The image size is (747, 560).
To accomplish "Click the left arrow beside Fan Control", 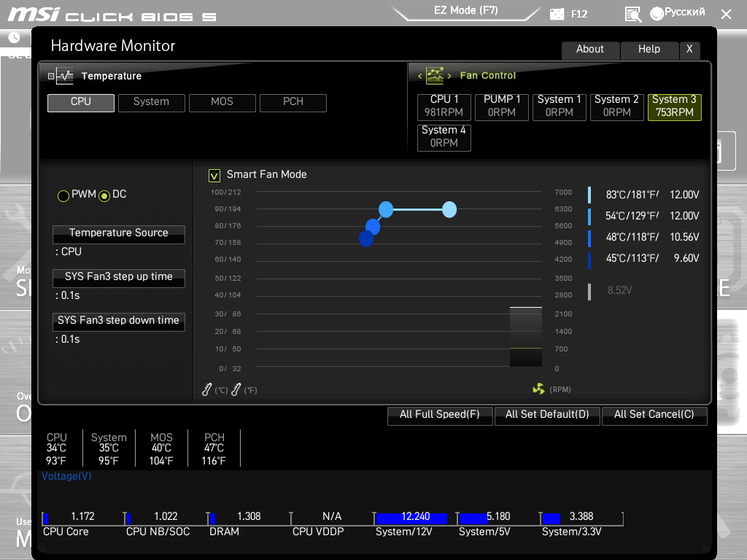I will [x=419, y=76].
